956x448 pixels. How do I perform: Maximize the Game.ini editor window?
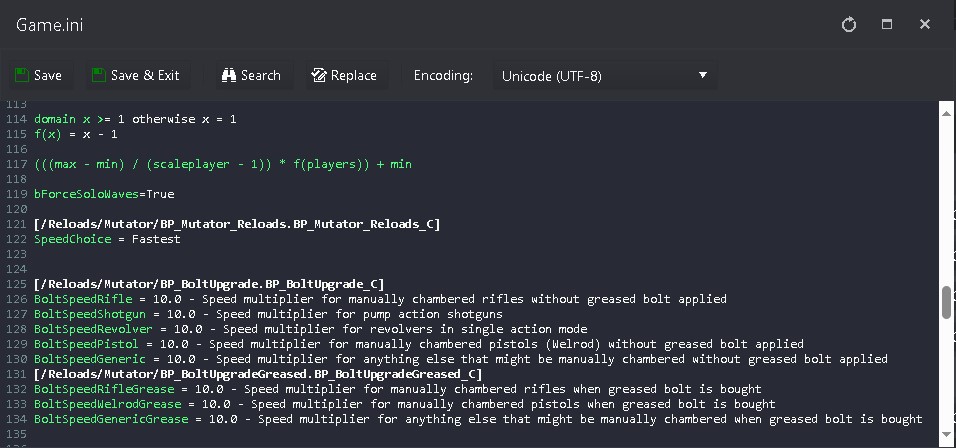[x=887, y=24]
